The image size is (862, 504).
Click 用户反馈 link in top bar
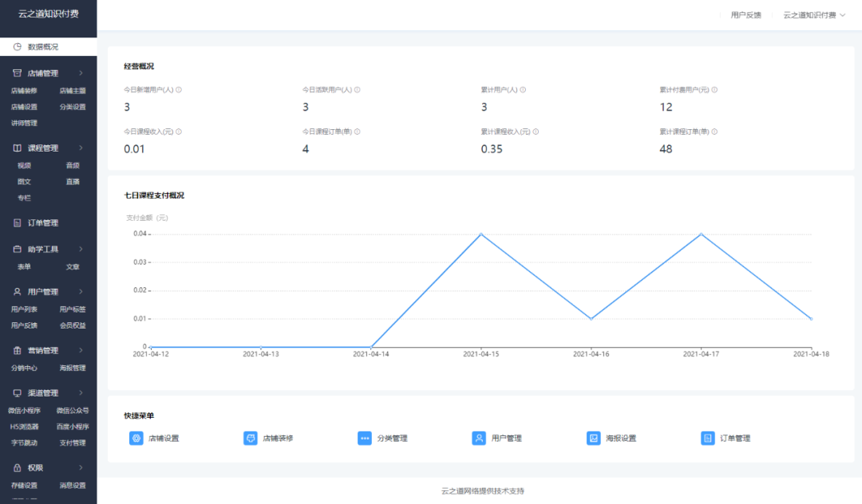746,15
